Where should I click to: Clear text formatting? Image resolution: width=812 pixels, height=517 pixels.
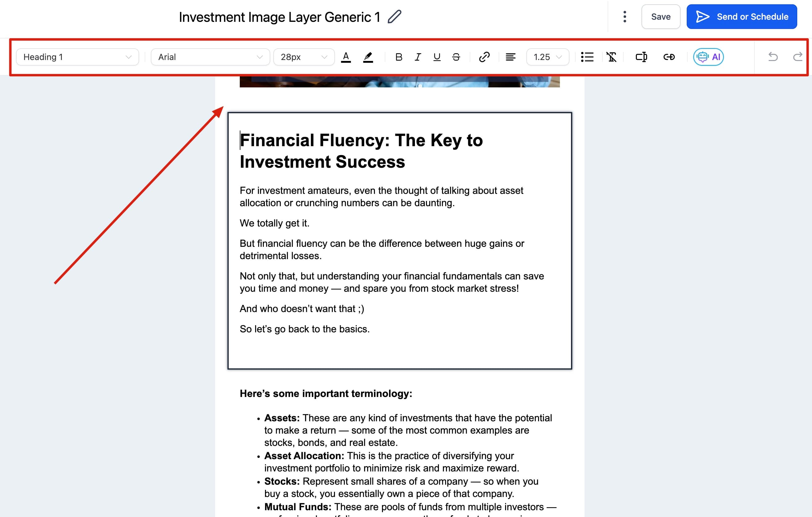(x=611, y=57)
